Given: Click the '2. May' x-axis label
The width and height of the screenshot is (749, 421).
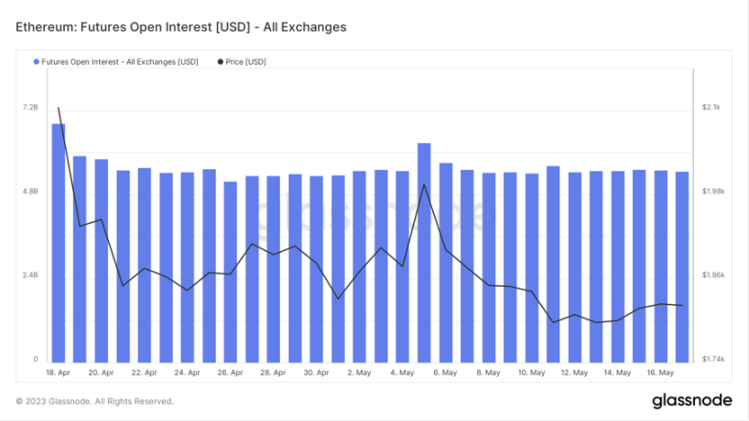Looking at the screenshot, I should 359,373.
